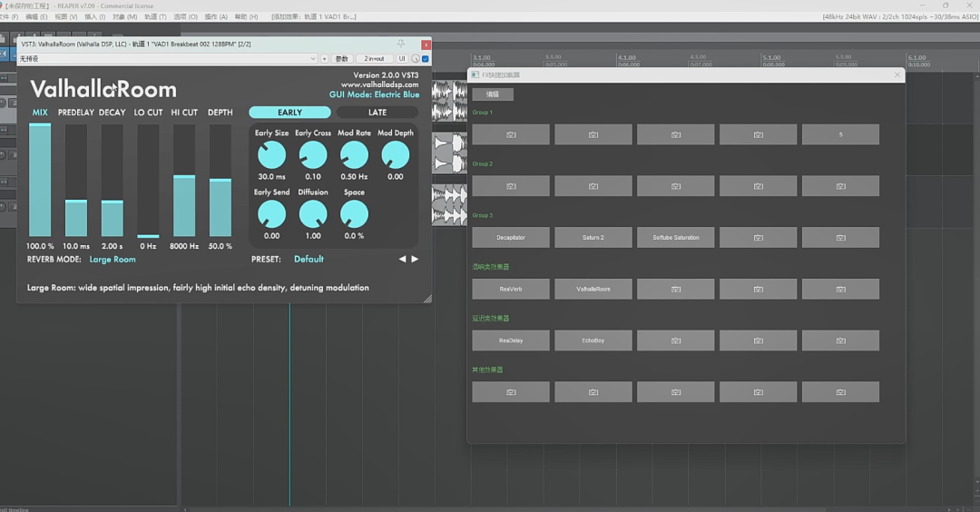This screenshot has width=980, height=512.
Task: Switch to the LATE section
Action: point(377,113)
